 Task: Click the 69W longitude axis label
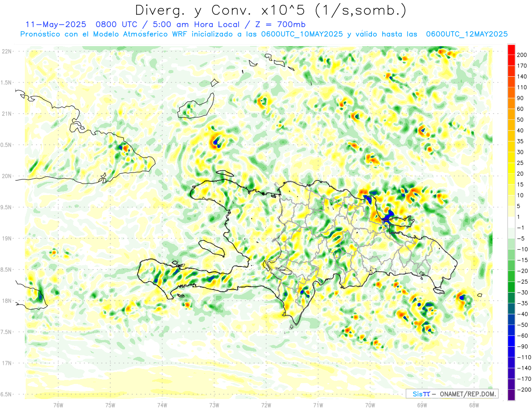click(x=422, y=405)
